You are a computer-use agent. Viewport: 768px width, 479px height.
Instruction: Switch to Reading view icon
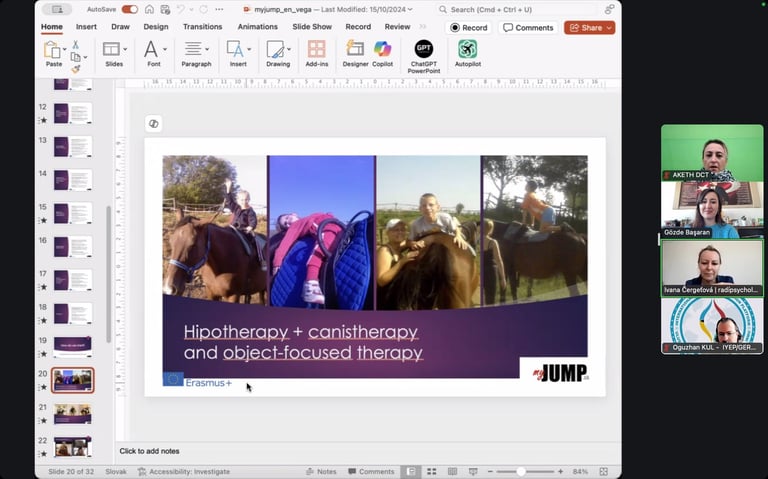pos(452,471)
